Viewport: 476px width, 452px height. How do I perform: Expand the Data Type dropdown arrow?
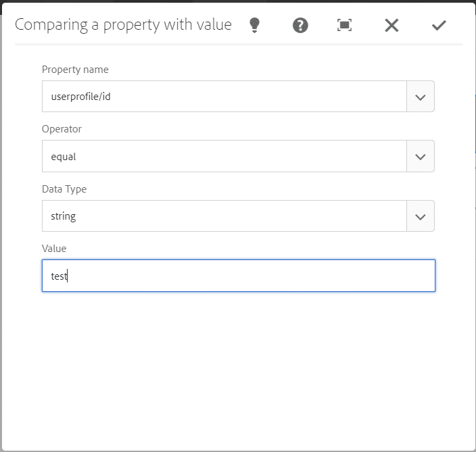(421, 216)
